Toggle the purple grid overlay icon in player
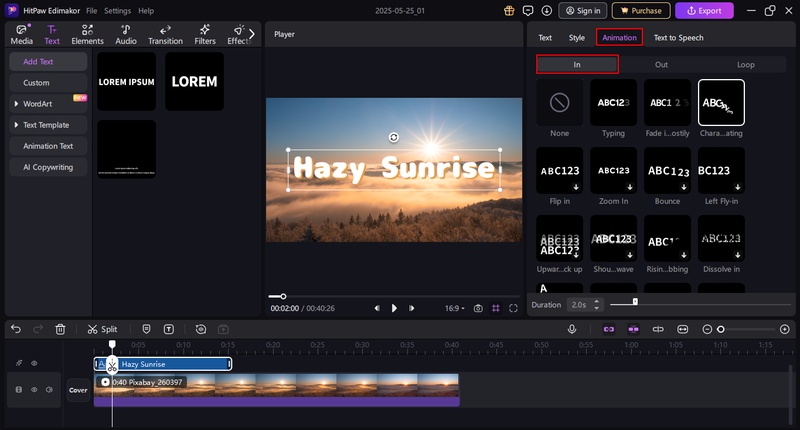 pos(495,308)
